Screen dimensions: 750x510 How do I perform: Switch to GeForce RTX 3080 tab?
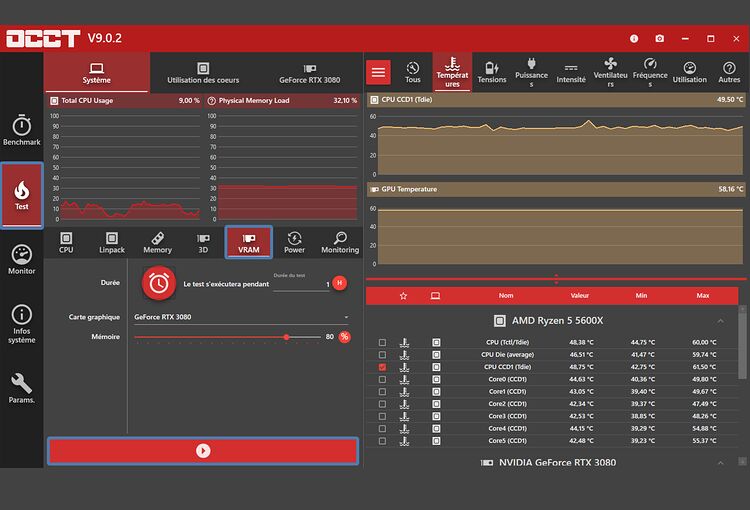click(x=309, y=72)
